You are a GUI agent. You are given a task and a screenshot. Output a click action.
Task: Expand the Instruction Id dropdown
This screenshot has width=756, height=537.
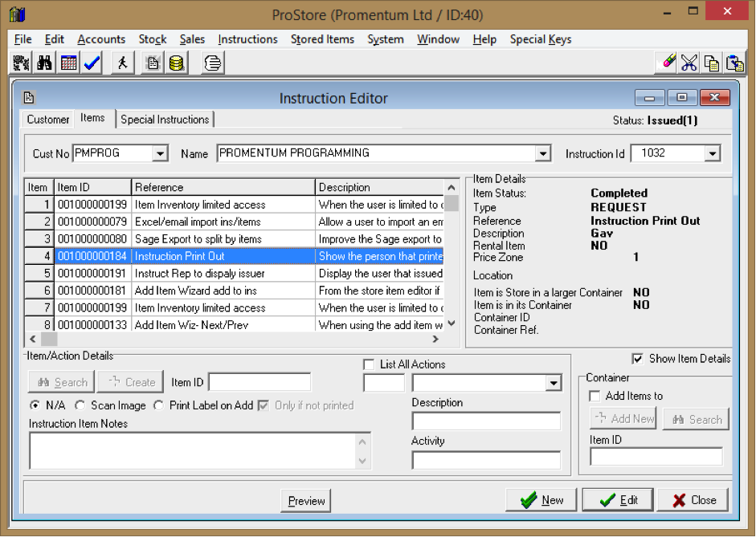pos(712,153)
